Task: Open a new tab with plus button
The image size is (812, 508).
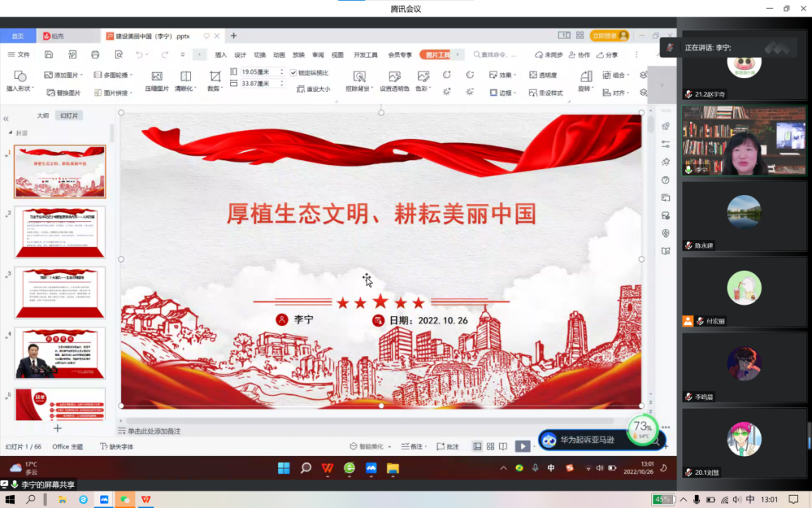Action: 234,36
